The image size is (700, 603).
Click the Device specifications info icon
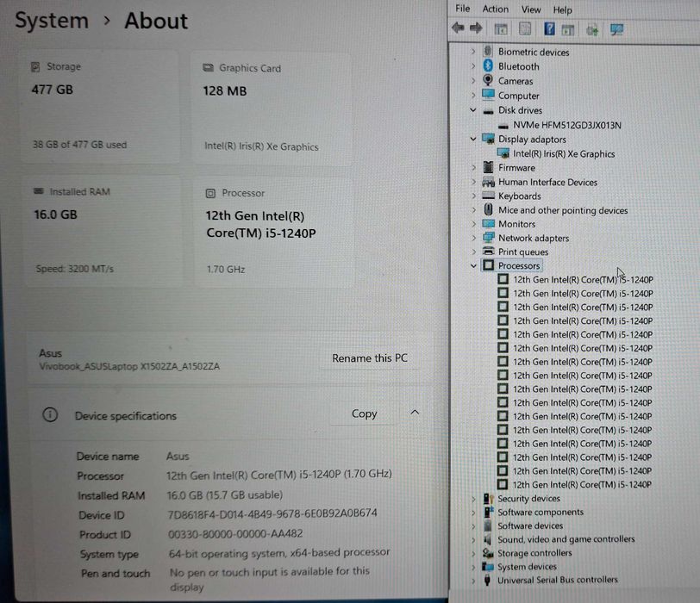[50, 415]
